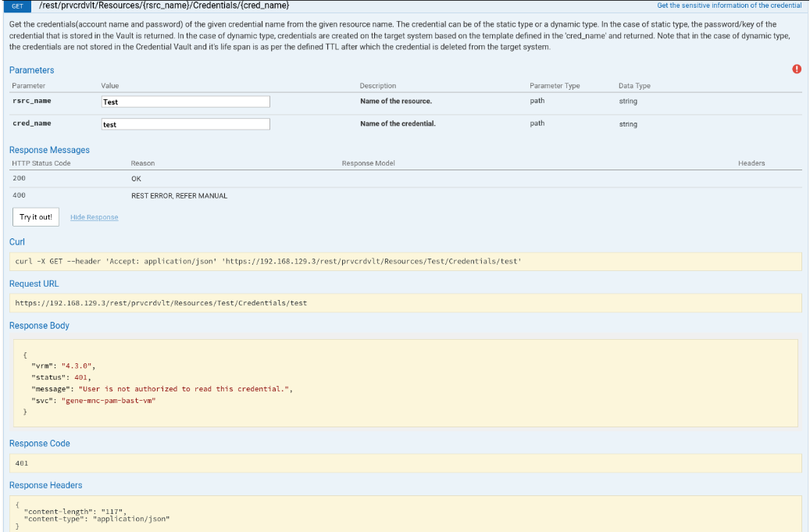Click 'string' data type in cred_name row
Image resolution: width=810 pixels, height=532 pixels.
pyautogui.click(x=628, y=124)
